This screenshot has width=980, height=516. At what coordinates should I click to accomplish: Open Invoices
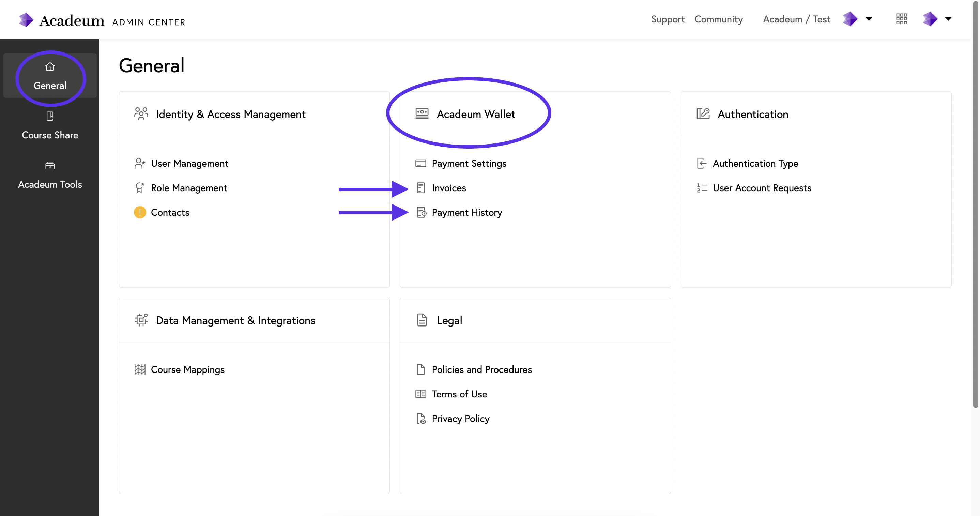[x=448, y=187]
